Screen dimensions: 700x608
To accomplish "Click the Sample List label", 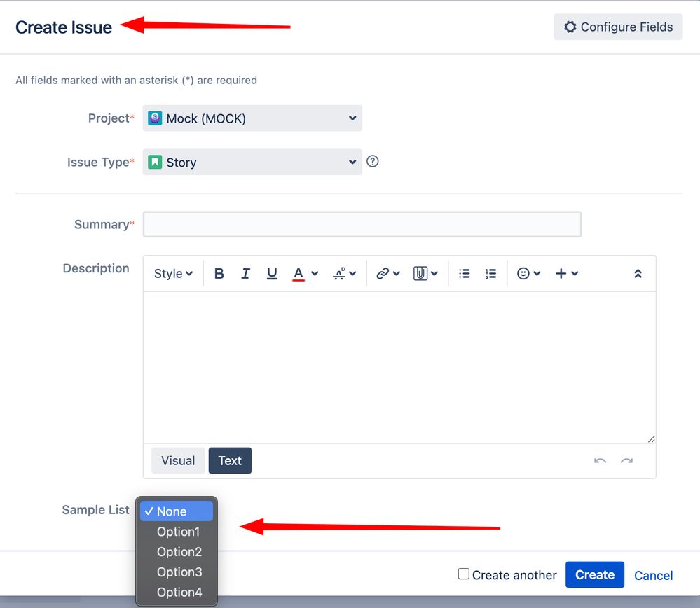I will click(95, 510).
